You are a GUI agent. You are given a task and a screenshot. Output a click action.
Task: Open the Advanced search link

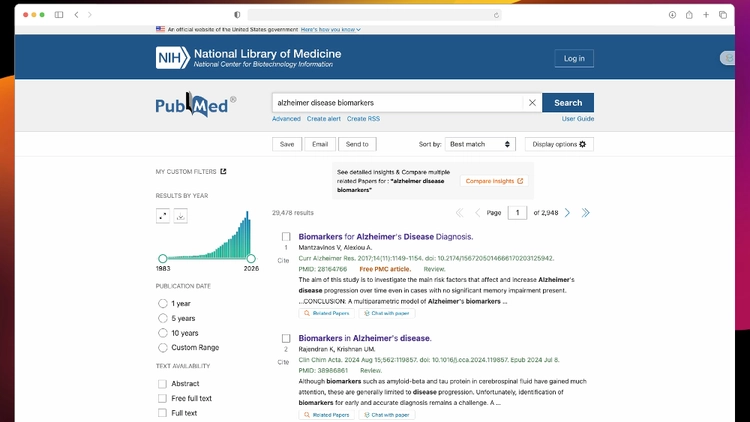click(x=286, y=119)
